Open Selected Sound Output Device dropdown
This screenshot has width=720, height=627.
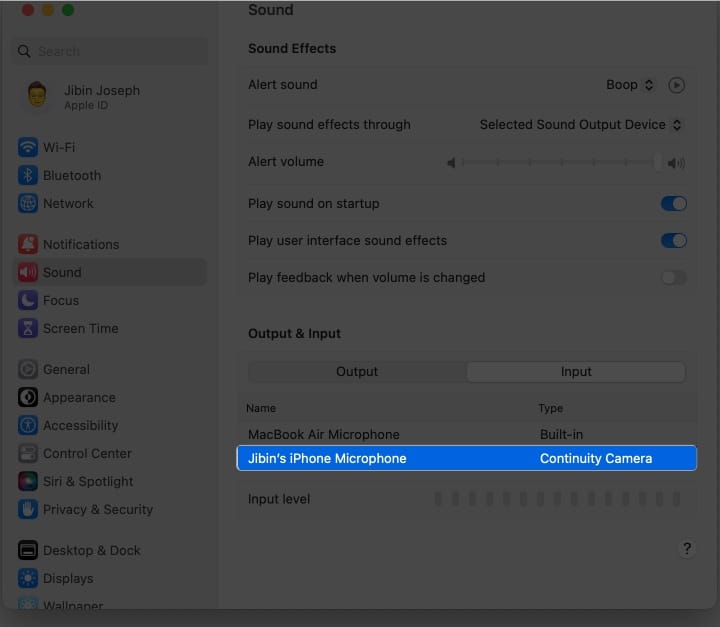(x=580, y=124)
